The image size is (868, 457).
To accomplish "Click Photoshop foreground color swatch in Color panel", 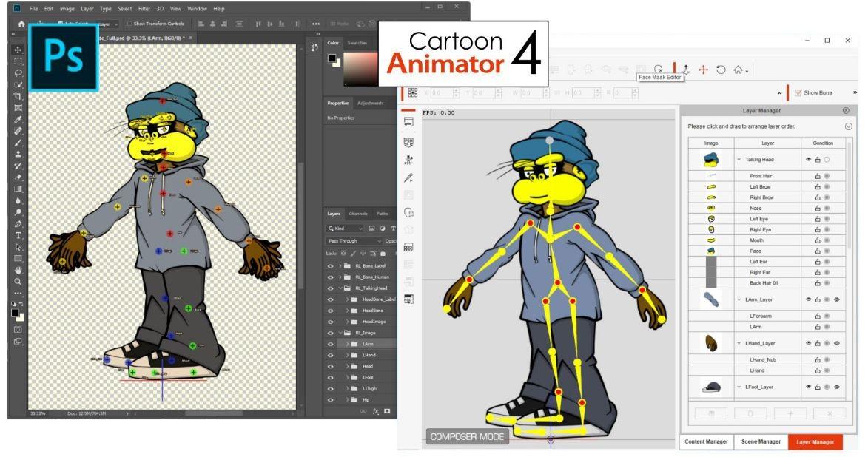I will pos(332,58).
